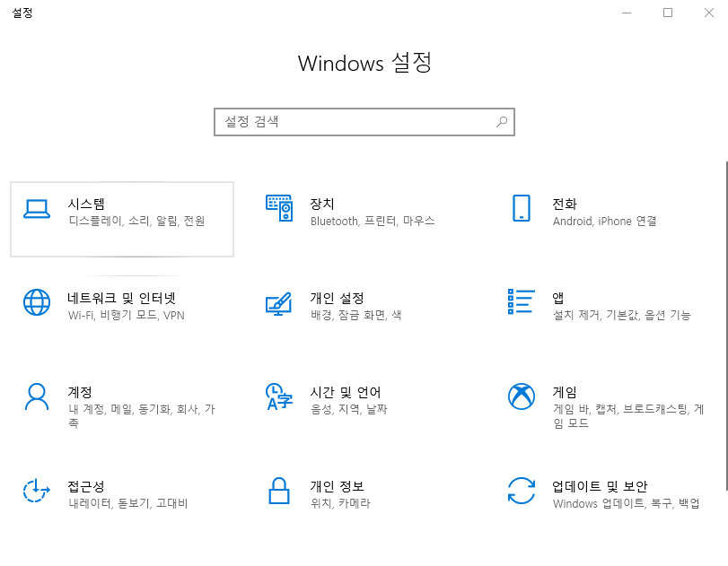Select the 전화 settings title

[565, 204]
